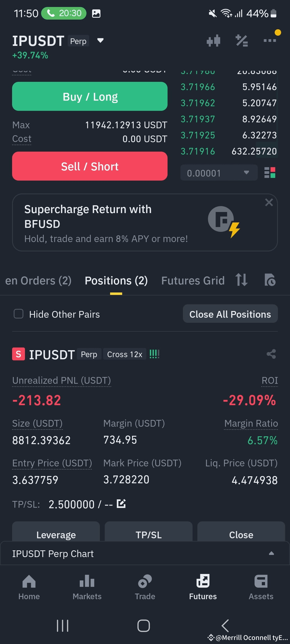Viewport: 290px width, 644px height.
Task: Open the IPUSDT pair selector dropdown arrow
Action: click(100, 41)
